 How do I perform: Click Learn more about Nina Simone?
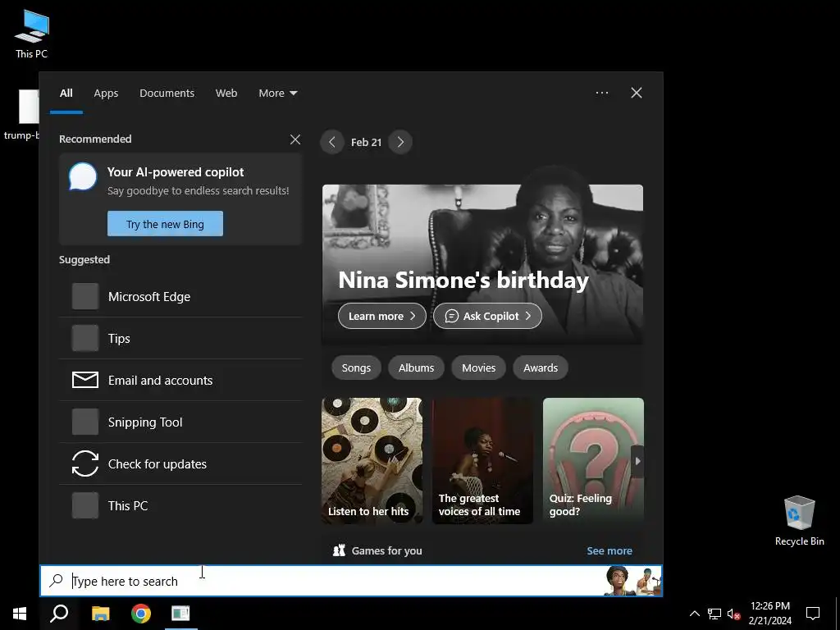click(x=382, y=316)
